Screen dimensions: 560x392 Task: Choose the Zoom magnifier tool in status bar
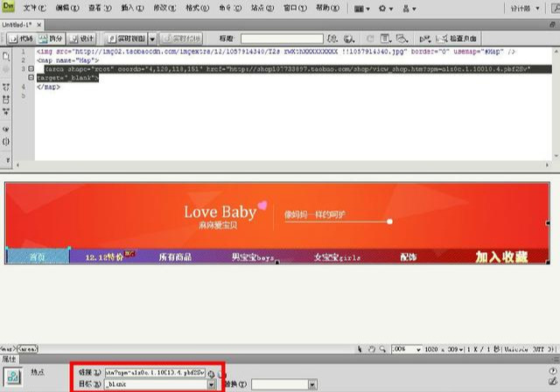click(x=382, y=349)
